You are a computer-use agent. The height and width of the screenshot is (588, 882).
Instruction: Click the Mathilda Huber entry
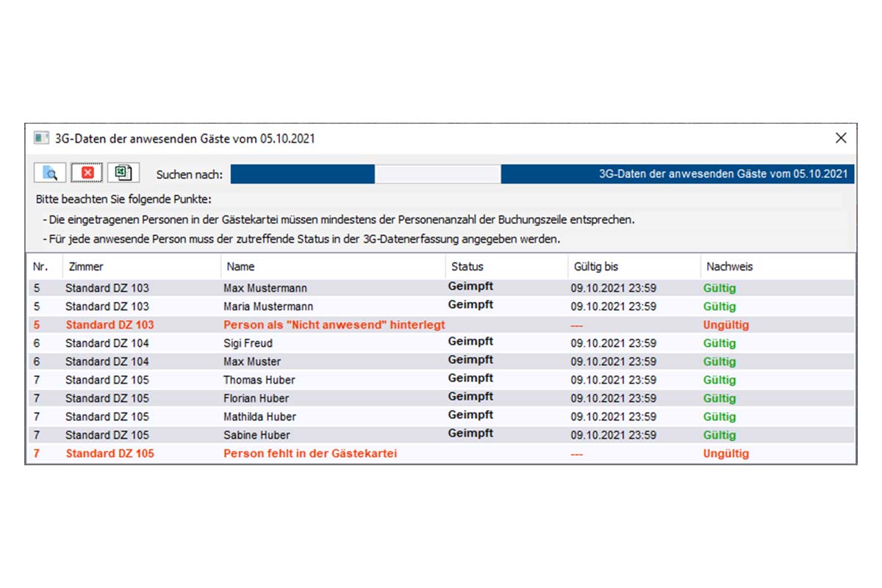pos(259,417)
